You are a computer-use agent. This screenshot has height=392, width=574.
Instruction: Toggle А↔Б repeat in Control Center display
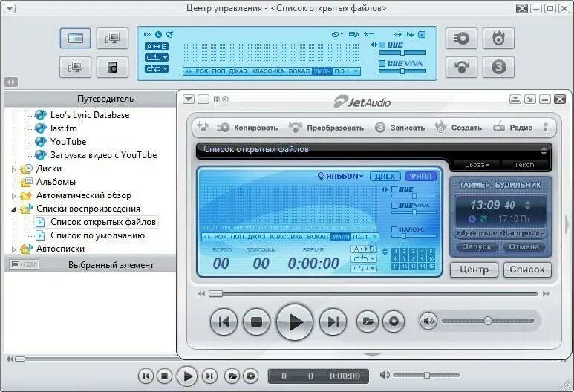(x=157, y=47)
